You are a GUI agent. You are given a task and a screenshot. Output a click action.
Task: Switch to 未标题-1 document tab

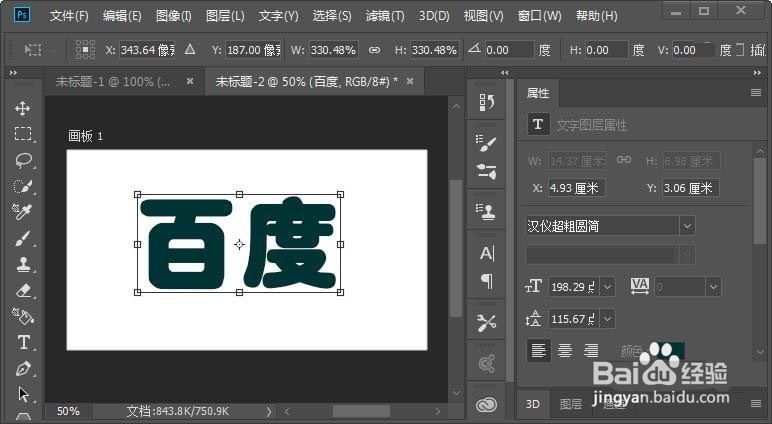point(113,82)
